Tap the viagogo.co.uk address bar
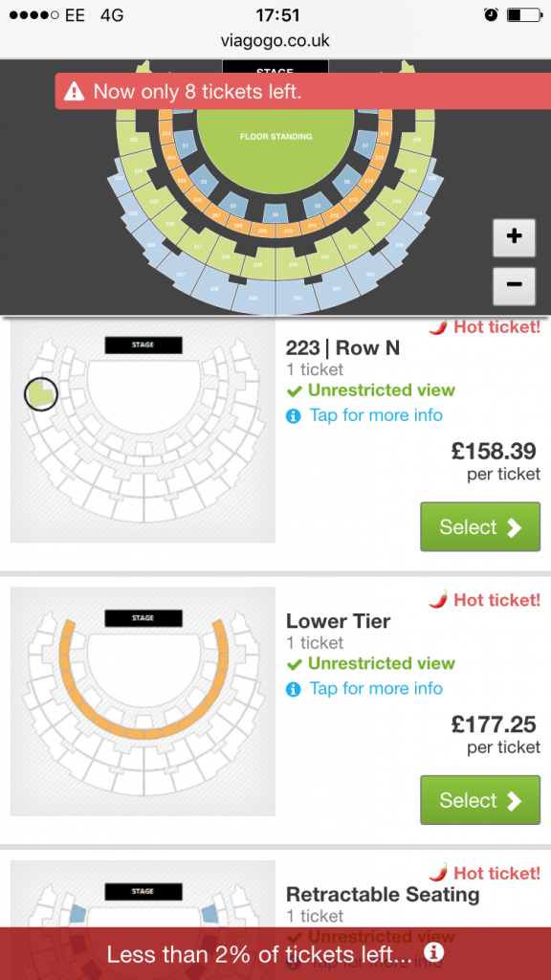The width and height of the screenshot is (551, 980). [275, 41]
